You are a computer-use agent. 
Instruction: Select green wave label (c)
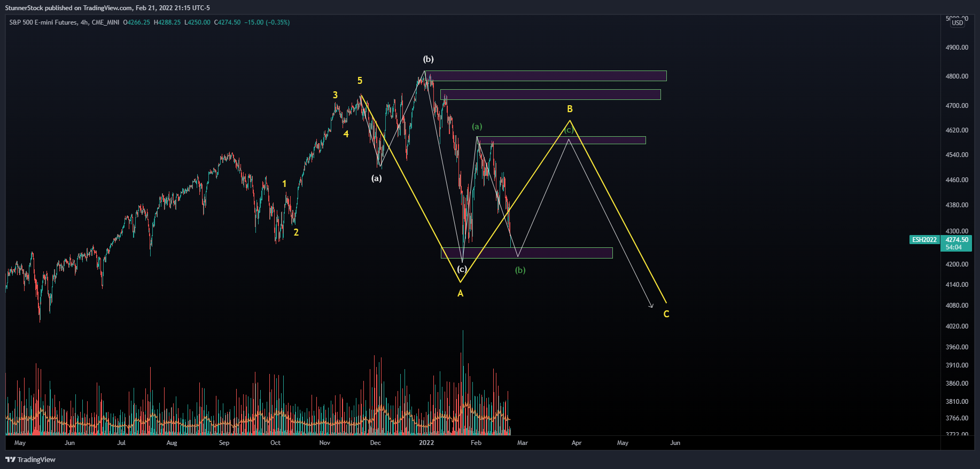tap(569, 130)
